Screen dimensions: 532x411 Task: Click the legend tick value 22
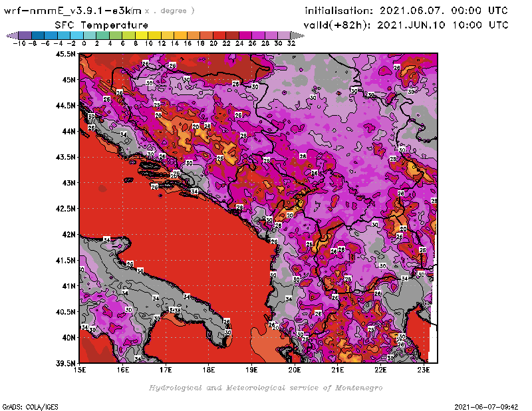pyautogui.click(x=226, y=43)
